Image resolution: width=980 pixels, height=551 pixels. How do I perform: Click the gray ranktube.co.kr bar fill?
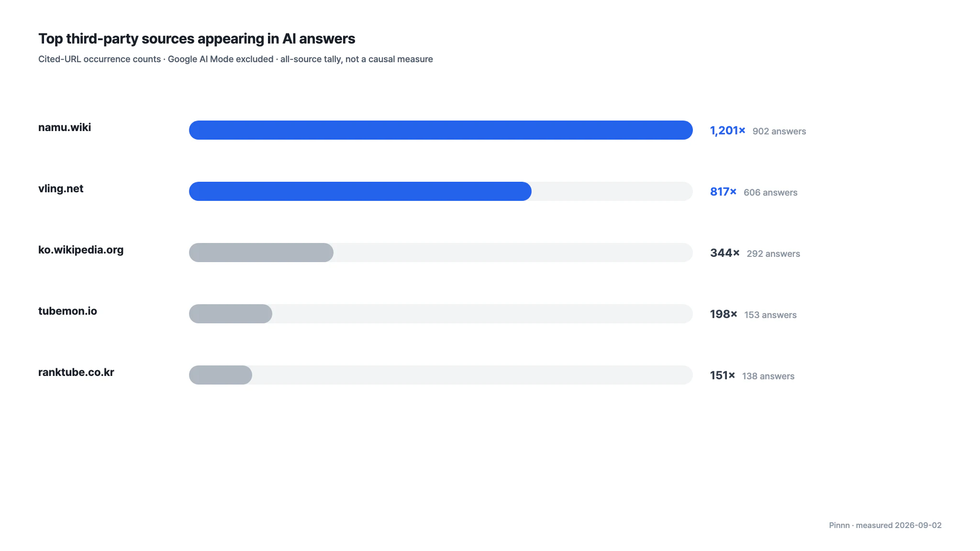point(221,375)
